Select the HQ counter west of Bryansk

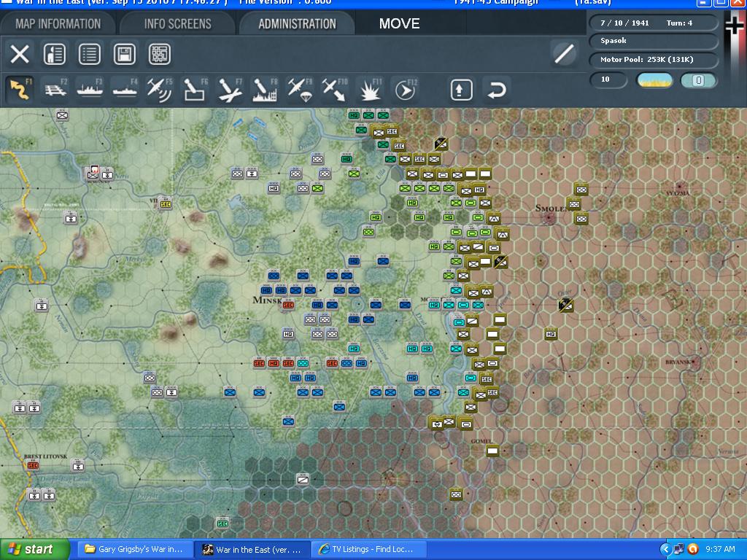551,334
